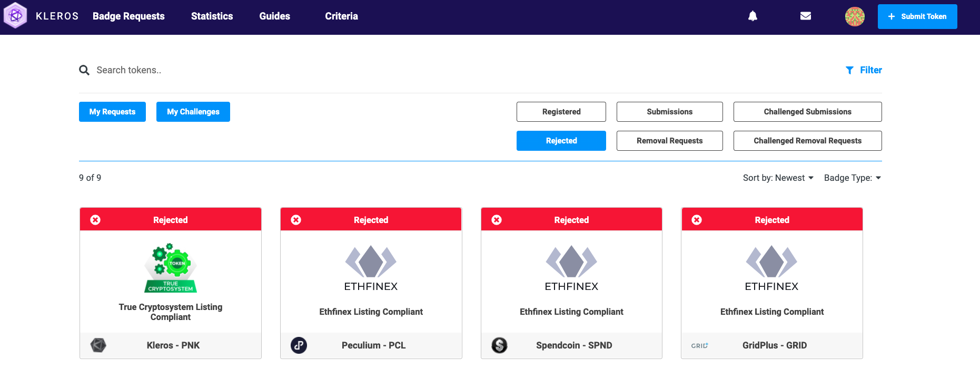Viewport: 980px width, 368px height.
Task: Open the Guides menu
Action: tap(274, 16)
